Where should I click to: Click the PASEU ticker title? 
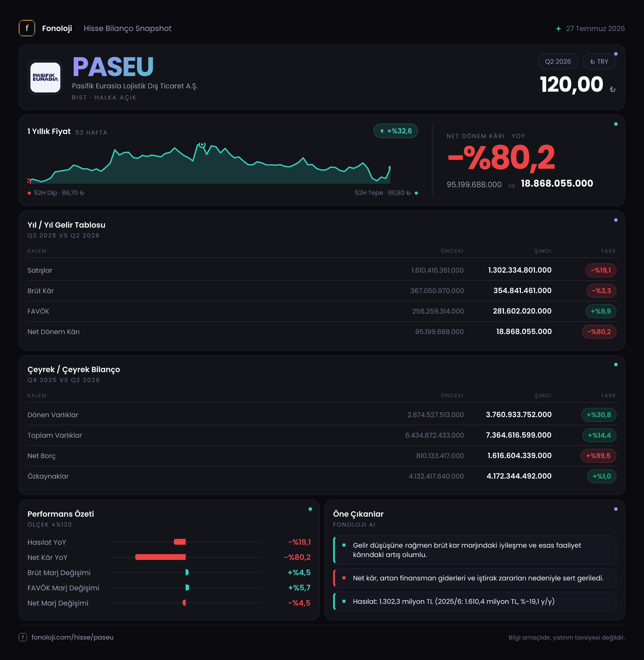click(113, 67)
